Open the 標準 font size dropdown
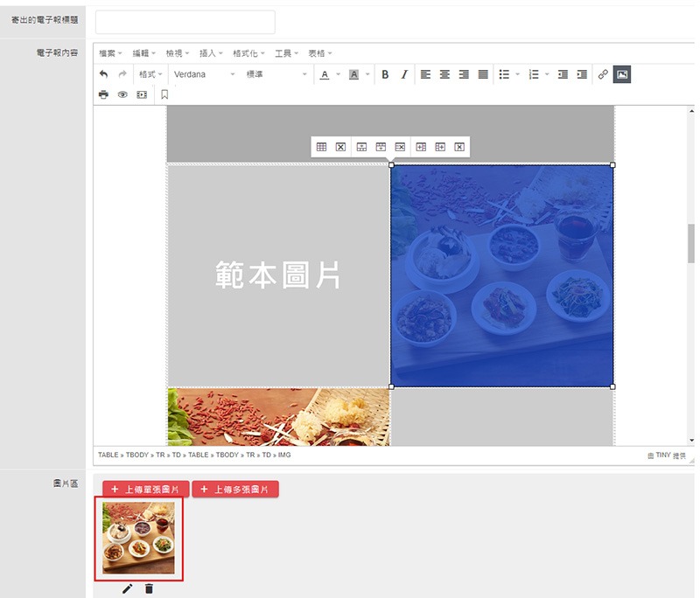This screenshot has height=598, width=700. (276, 75)
